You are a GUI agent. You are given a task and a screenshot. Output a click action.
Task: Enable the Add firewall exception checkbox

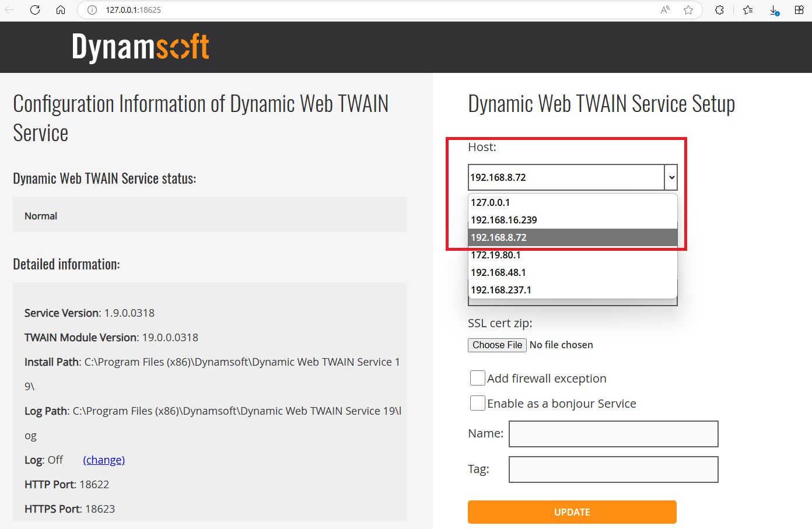point(478,378)
